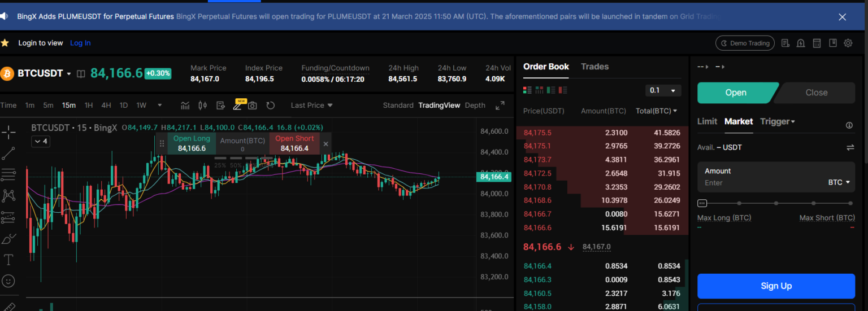
Task: Click the leverage slider handle
Action: coord(702,203)
